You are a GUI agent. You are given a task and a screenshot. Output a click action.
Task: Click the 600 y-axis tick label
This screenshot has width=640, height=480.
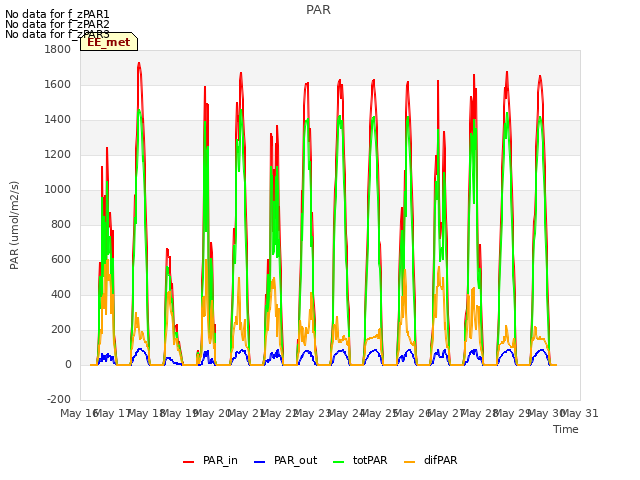click(61, 260)
